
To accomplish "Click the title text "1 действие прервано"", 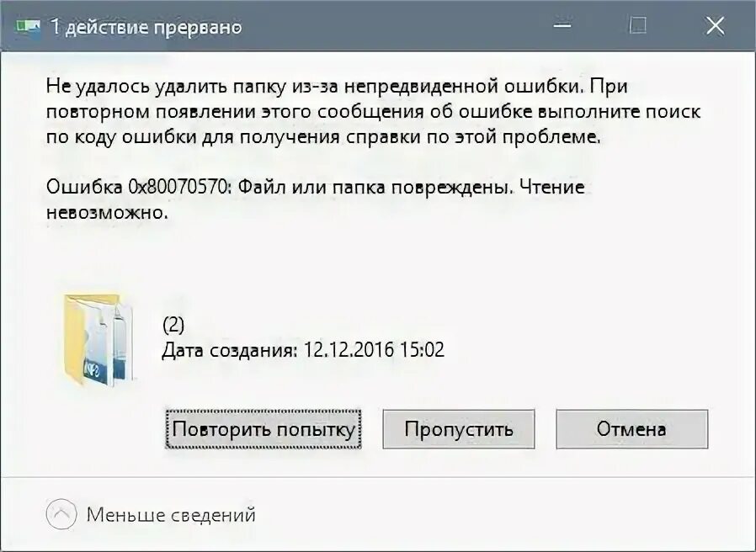I will pos(146,27).
